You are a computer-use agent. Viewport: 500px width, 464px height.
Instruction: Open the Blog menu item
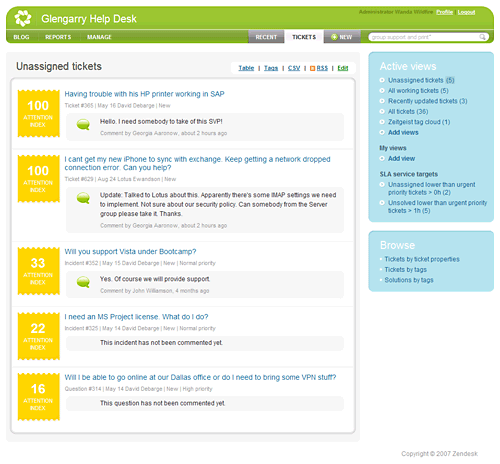click(x=21, y=37)
